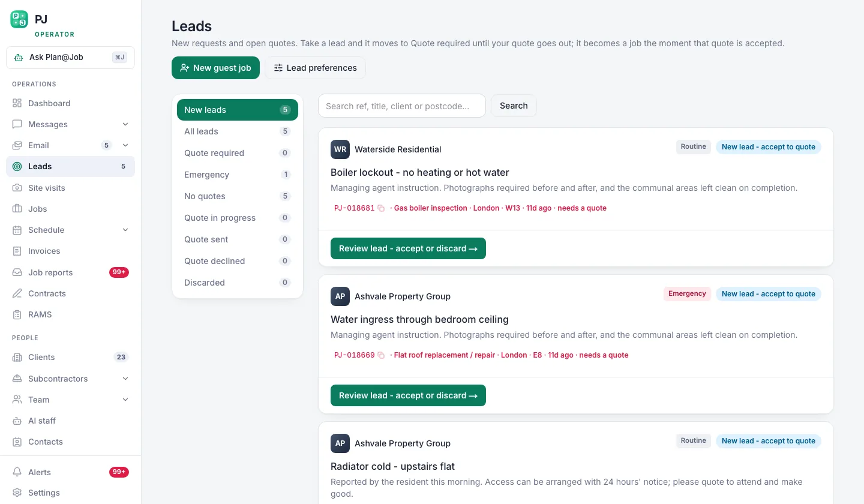
Task: Select the Emergency filter
Action: click(x=238, y=175)
